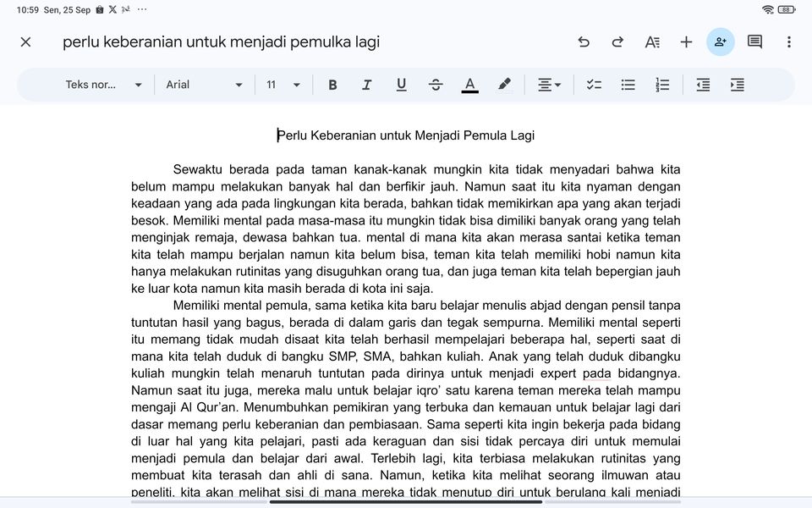The width and height of the screenshot is (812, 508).
Task: Toggle underline formatting
Action: coord(401,84)
